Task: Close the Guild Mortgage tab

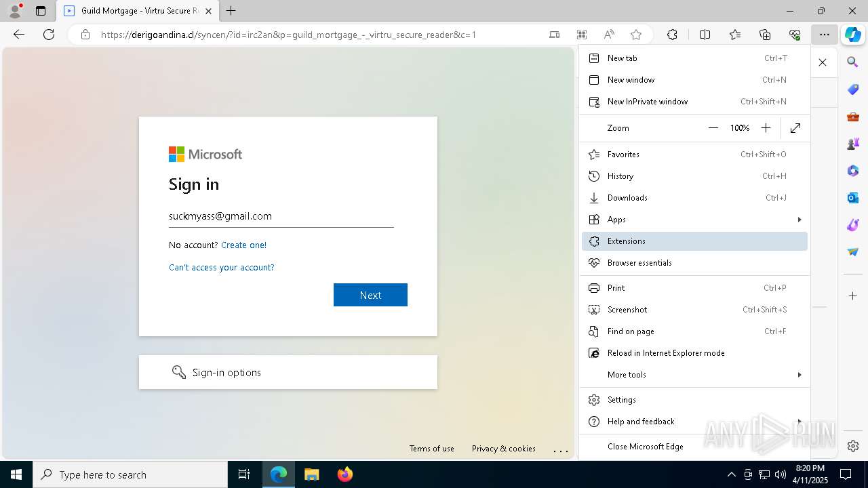Action: [x=208, y=11]
